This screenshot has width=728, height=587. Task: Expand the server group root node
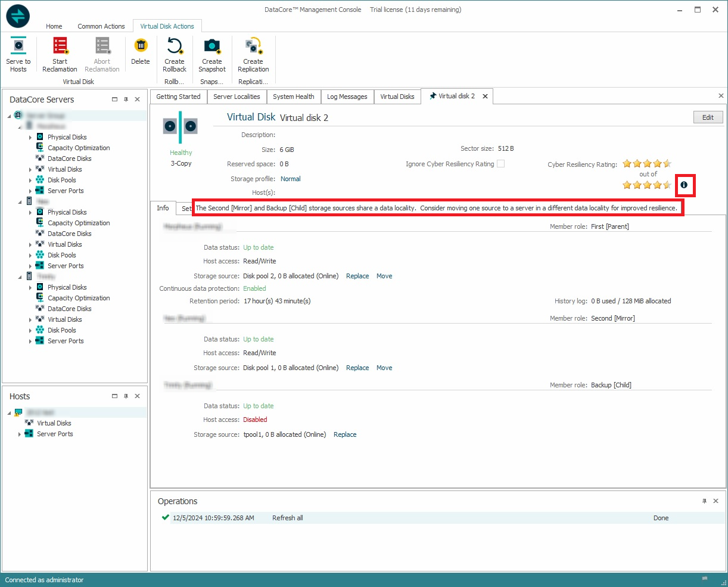coord(10,116)
